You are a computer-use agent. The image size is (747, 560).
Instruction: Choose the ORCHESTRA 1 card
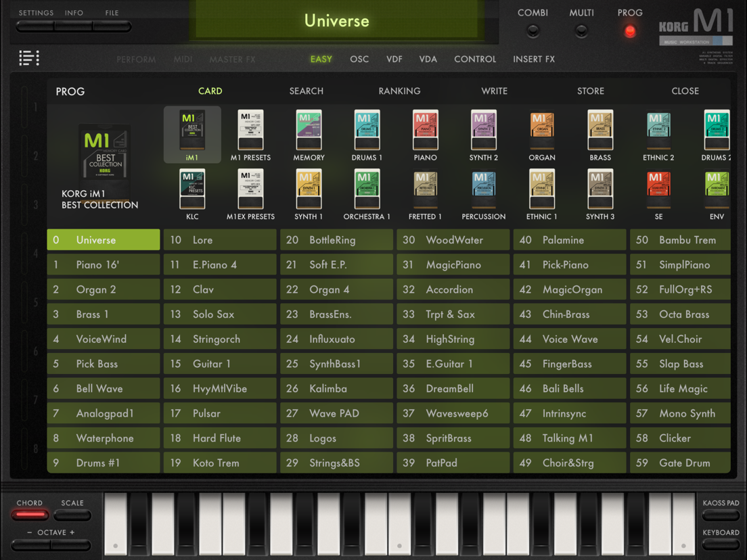pos(367,191)
